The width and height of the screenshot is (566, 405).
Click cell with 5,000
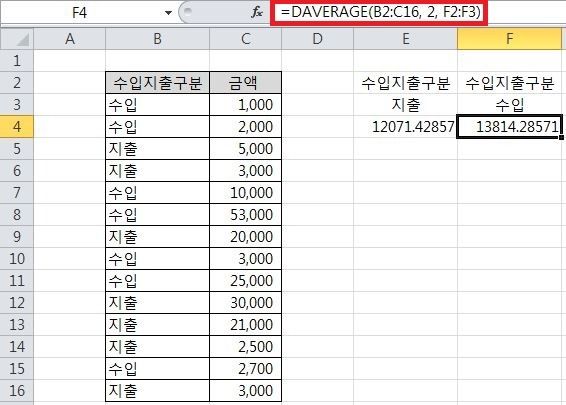pos(245,149)
